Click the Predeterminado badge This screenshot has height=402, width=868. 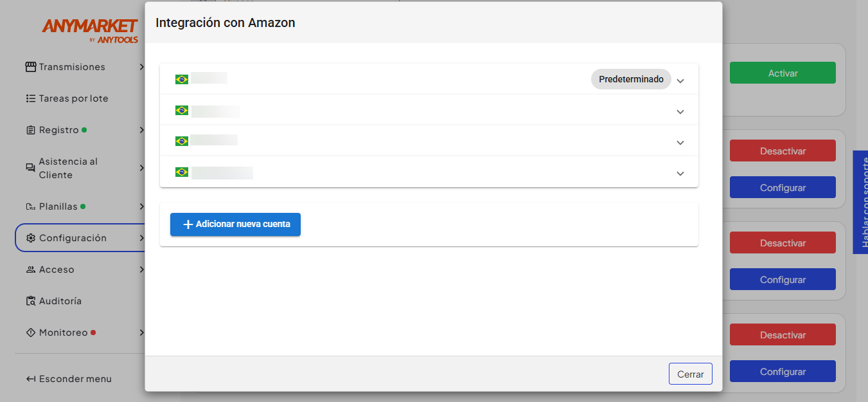tap(631, 79)
